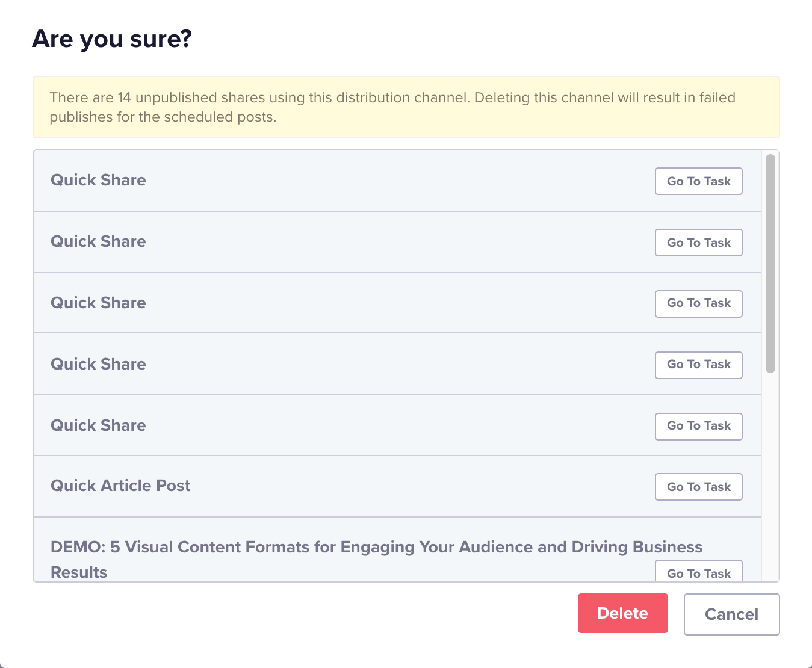Click Go To Task on the fourth Quick Share row
Viewport: 812px width, 668px height.
(x=698, y=365)
